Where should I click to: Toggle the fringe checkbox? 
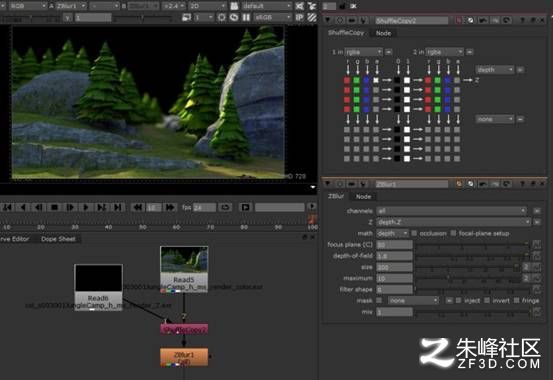(x=516, y=300)
